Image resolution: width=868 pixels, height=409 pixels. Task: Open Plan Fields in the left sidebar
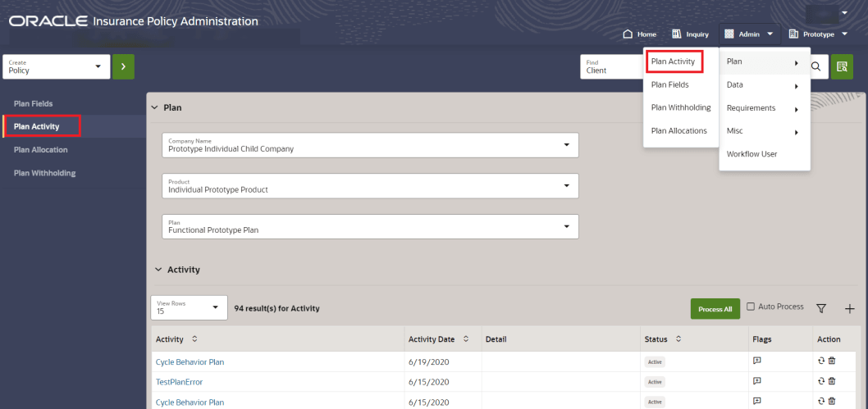point(33,103)
